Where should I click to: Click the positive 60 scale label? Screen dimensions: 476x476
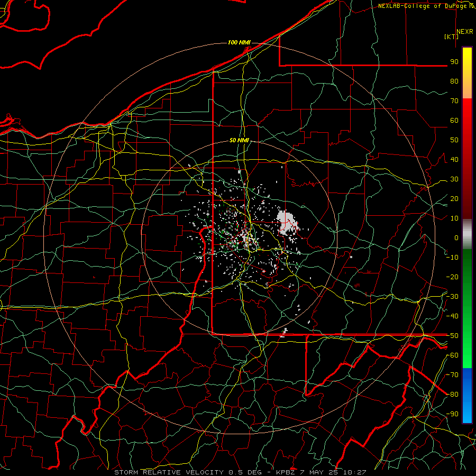[x=454, y=121]
